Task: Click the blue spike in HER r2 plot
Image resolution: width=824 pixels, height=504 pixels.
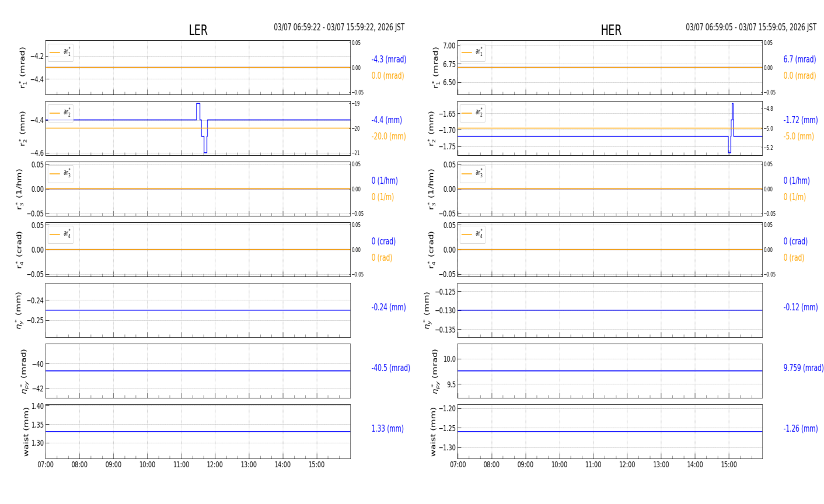Action: (732, 111)
